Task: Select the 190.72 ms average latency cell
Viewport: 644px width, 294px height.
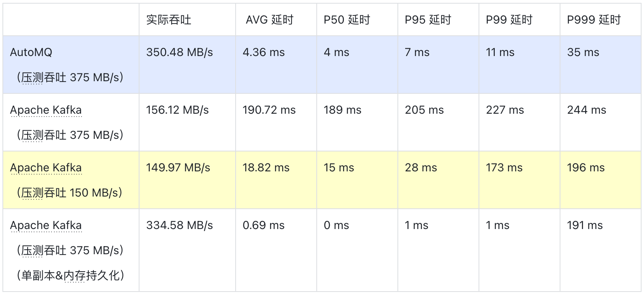Action: click(x=269, y=110)
